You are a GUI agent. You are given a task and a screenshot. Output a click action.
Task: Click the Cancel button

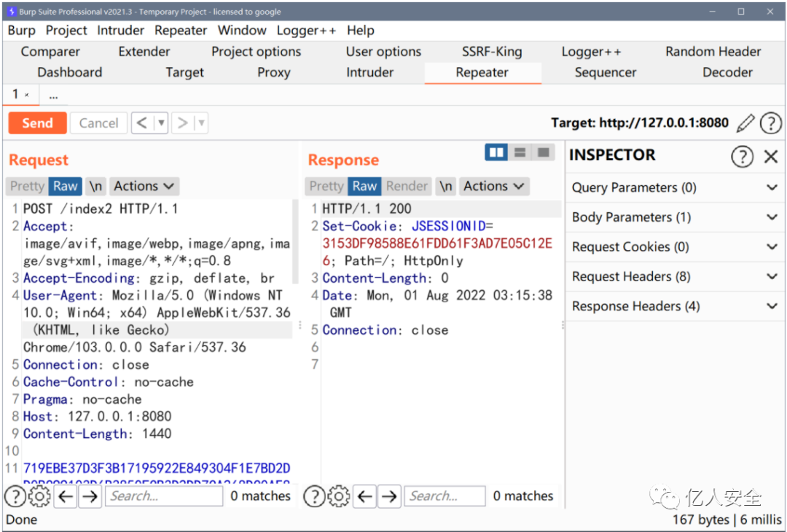click(x=98, y=123)
